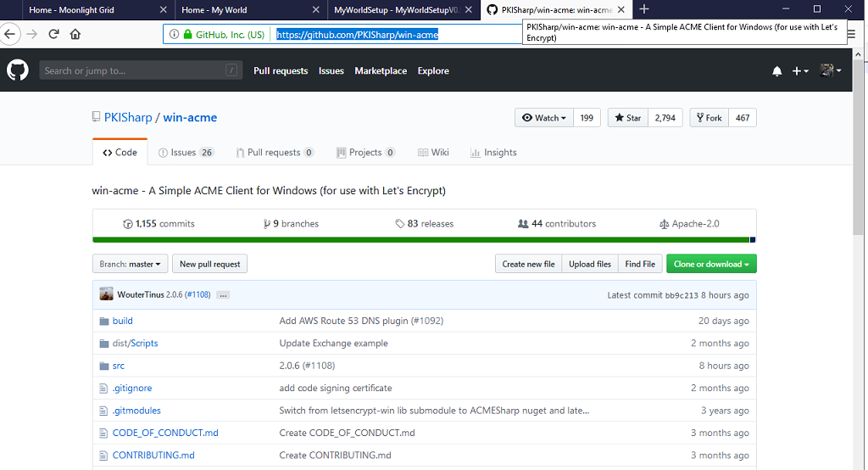Close the MyWorldSetup tab
The height and width of the screenshot is (470, 868).
point(468,10)
